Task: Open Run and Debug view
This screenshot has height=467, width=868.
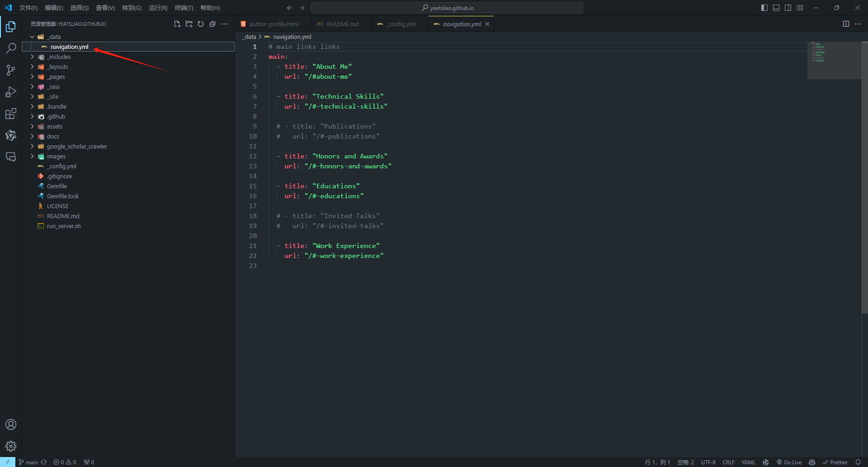Action: coord(11,92)
